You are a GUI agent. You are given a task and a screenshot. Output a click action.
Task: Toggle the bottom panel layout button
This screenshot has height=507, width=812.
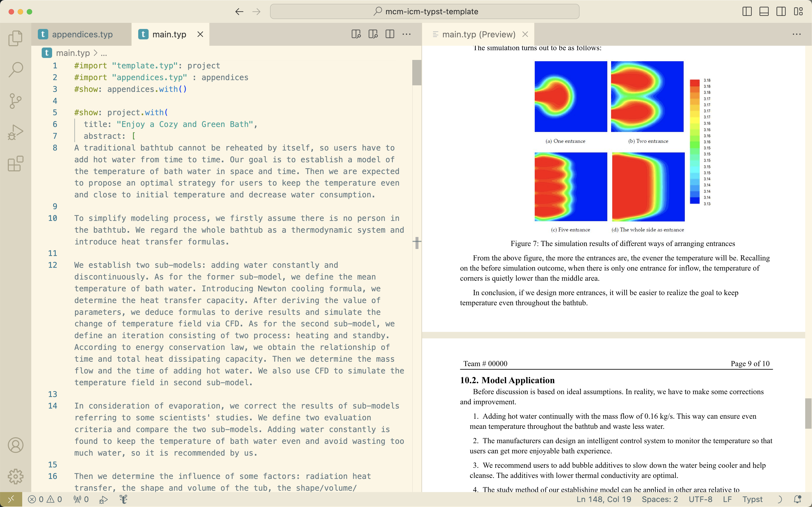click(x=764, y=12)
